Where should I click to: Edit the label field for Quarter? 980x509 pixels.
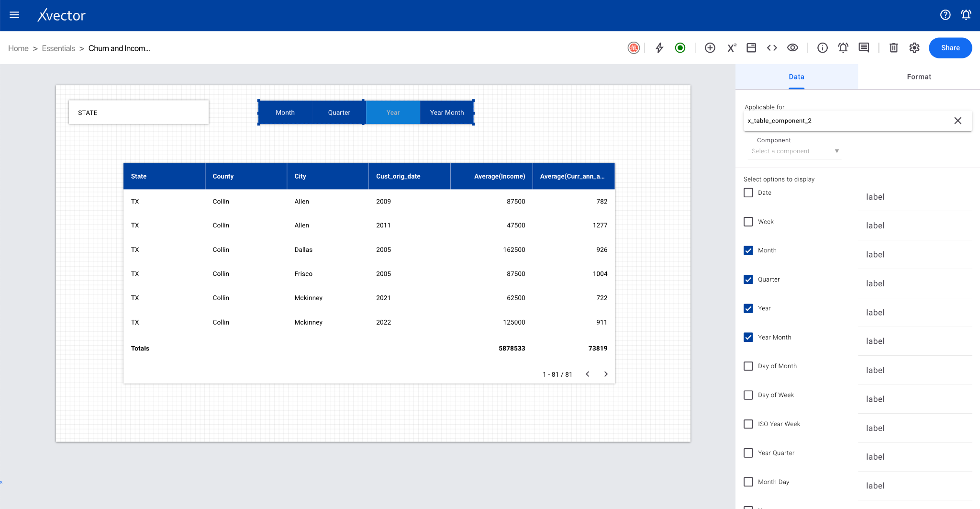[915, 283]
